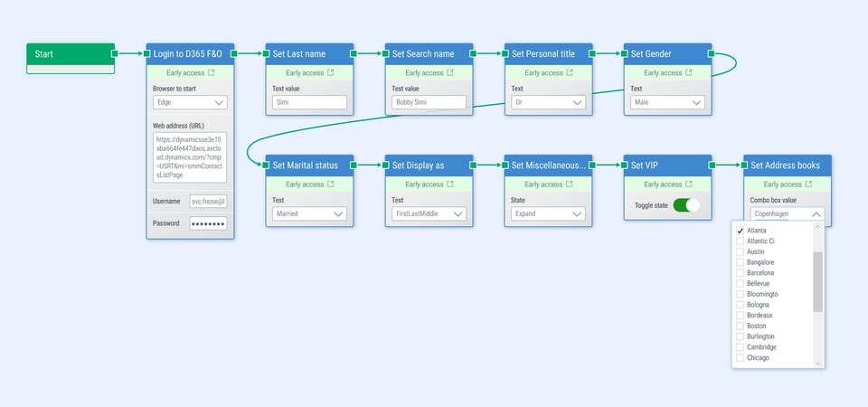Image resolution: width=868 pixels, height=407 pixels.
Task: Open the Gender Male dropdown
Action: pos(667,102)
